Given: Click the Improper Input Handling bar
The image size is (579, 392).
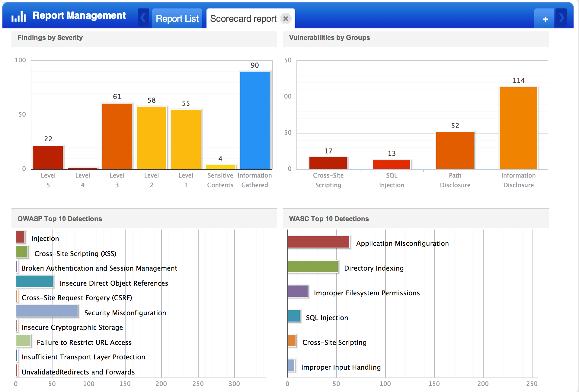Looking at the screenshot, I should pyautogui.click(x=291, y=365).
